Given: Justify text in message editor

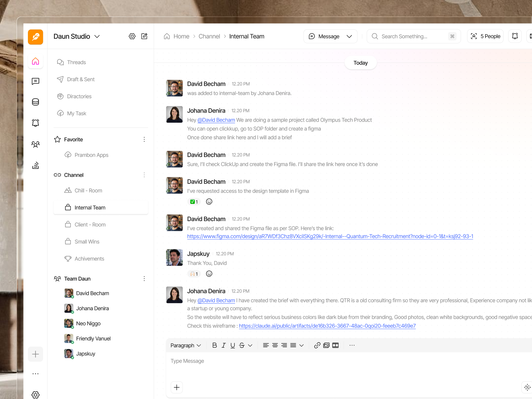Looking at the screenshot, I should [293, 345].
